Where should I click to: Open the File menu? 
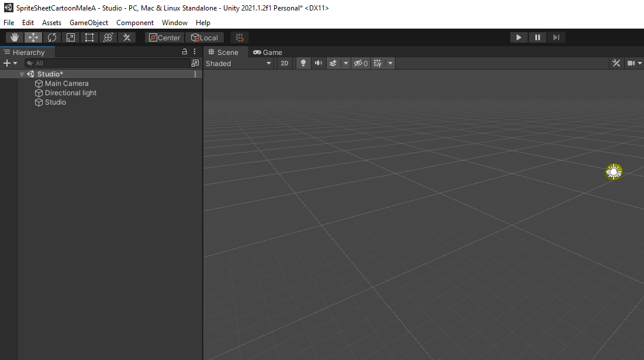(x=9, y=23)
